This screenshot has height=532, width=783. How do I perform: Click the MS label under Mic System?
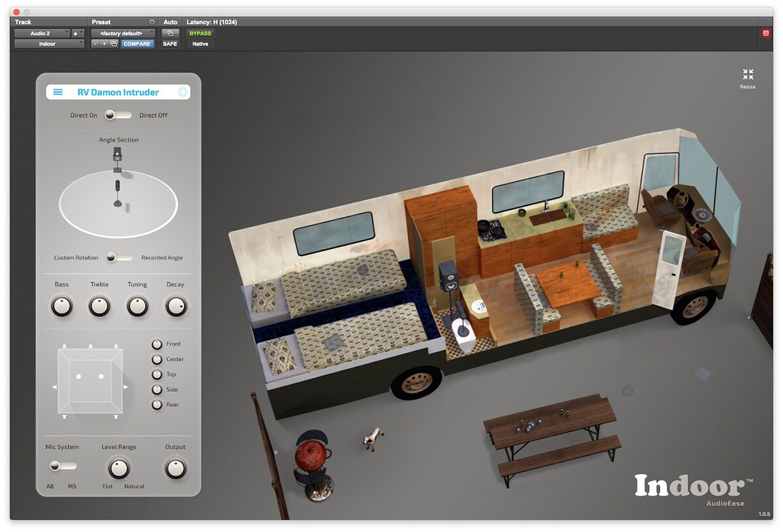coord(72,486)
